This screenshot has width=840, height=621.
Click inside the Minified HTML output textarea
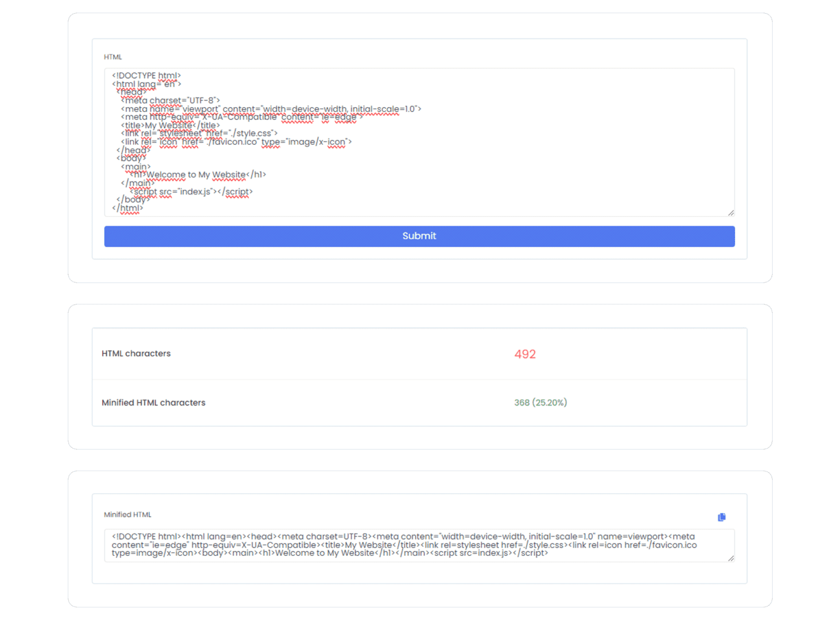(419, 545)
